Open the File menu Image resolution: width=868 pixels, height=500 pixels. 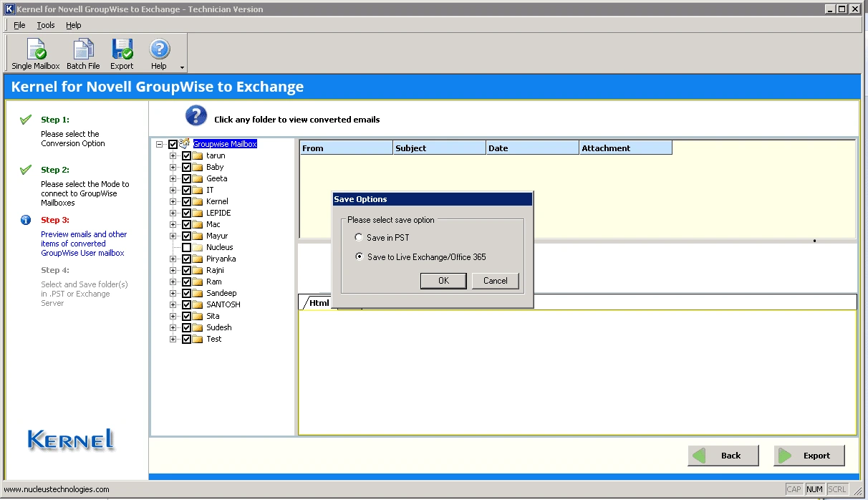tap(19, 25)
